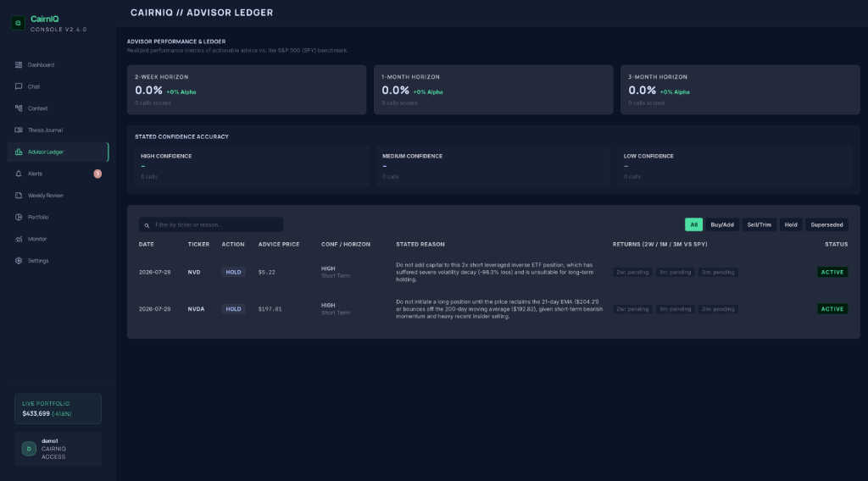
Task: Click the Ticker column header
Action: click(x=198, y=245)
